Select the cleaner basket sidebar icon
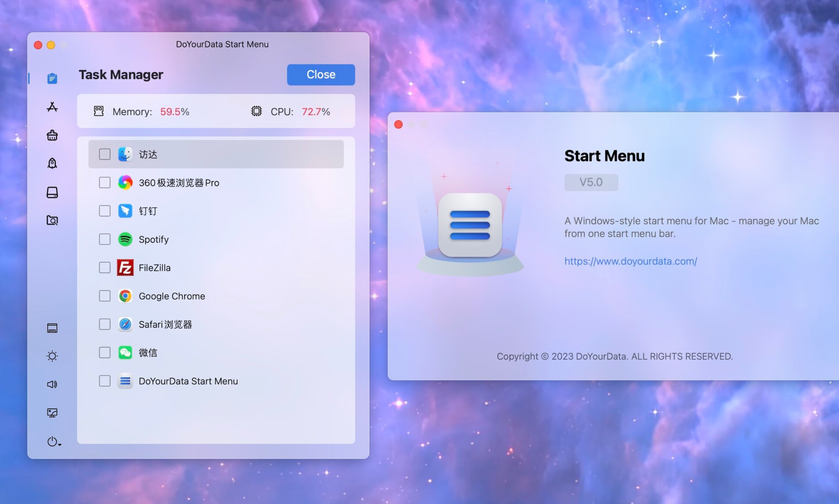The width and height of the screenshot is (839, 504). [x=52, y=135]
